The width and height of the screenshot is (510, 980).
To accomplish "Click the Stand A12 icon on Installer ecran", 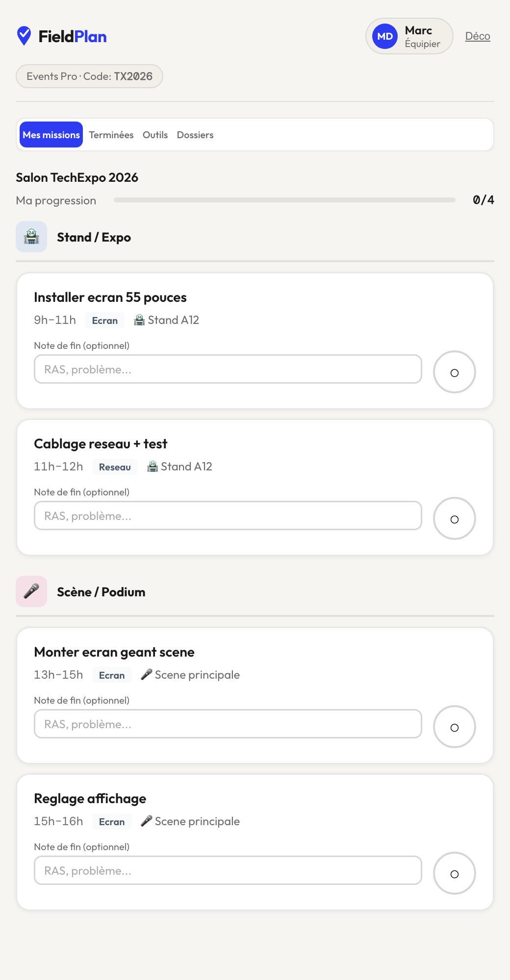I will pyautogui.click(x=139, y=320).
